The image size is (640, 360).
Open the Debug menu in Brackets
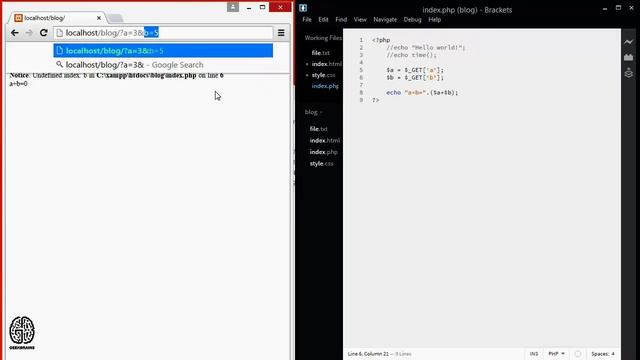[412, 20]
